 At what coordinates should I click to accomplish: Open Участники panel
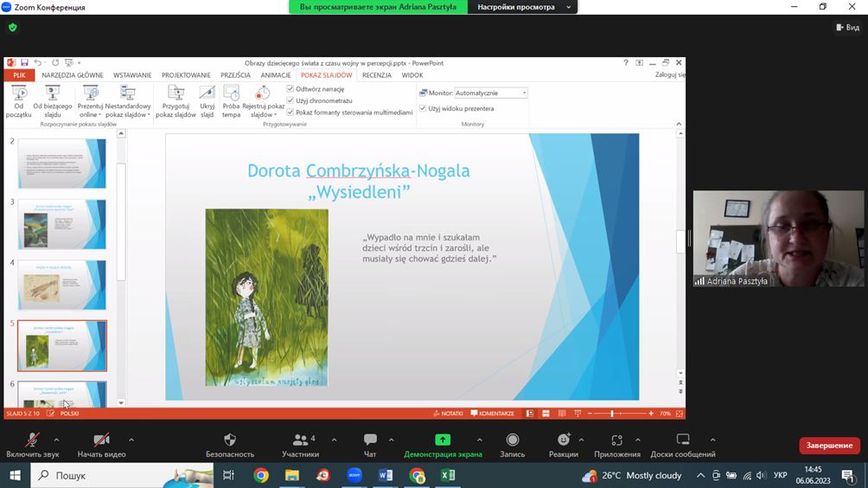(301, 446)
